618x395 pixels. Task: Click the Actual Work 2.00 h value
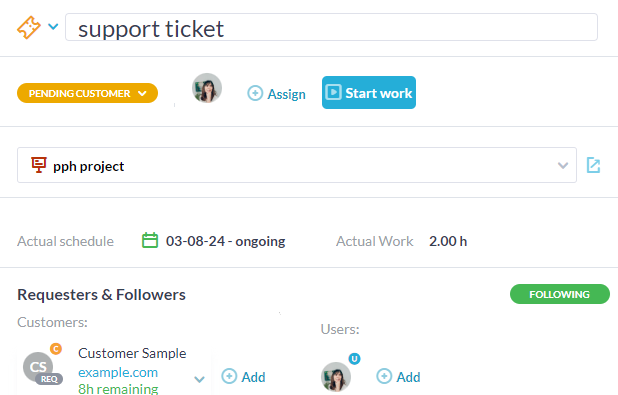[448, 241]
